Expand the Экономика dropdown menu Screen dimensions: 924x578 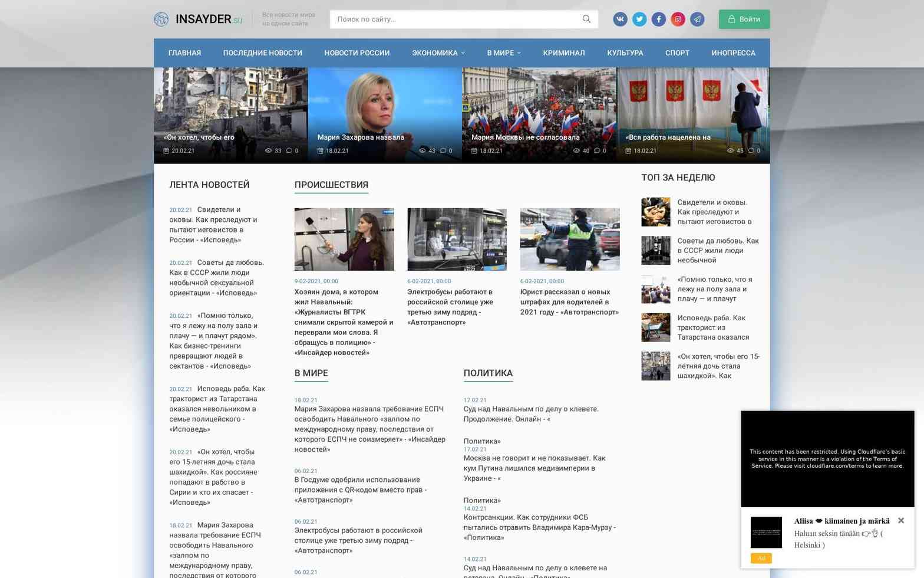(x=438, y=53)
